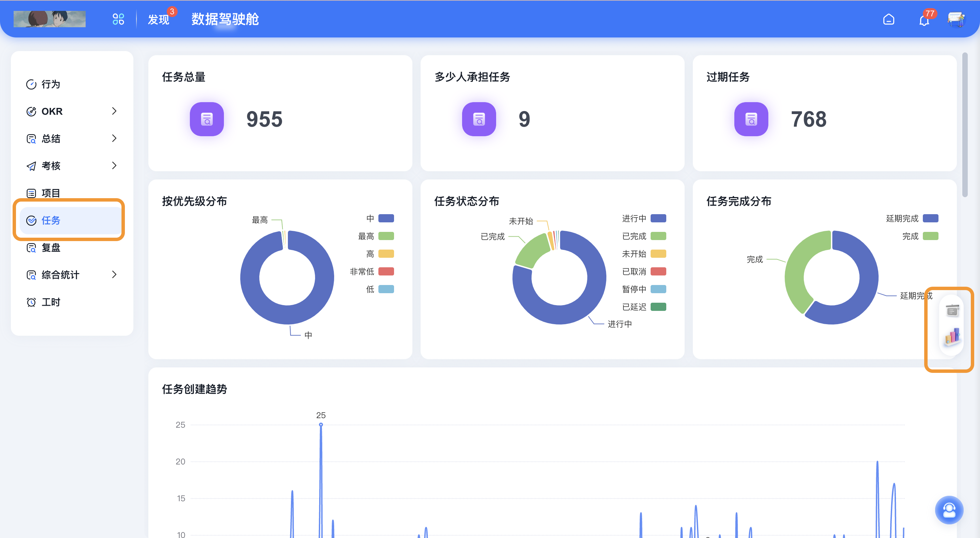Click the company logo image in header
This screenshot has width=980, height=538.
(49, 19)
